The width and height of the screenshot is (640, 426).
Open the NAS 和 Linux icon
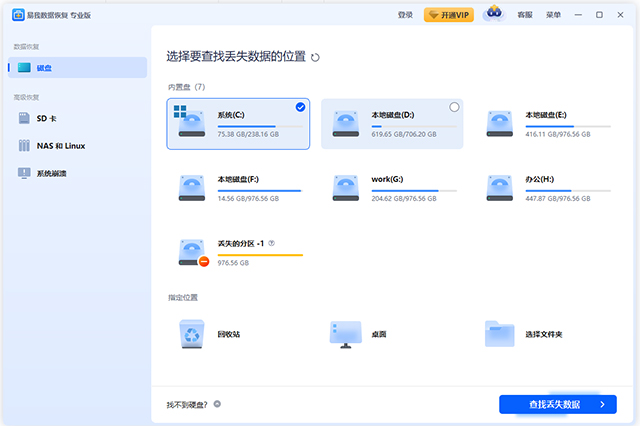click(24, 146)
